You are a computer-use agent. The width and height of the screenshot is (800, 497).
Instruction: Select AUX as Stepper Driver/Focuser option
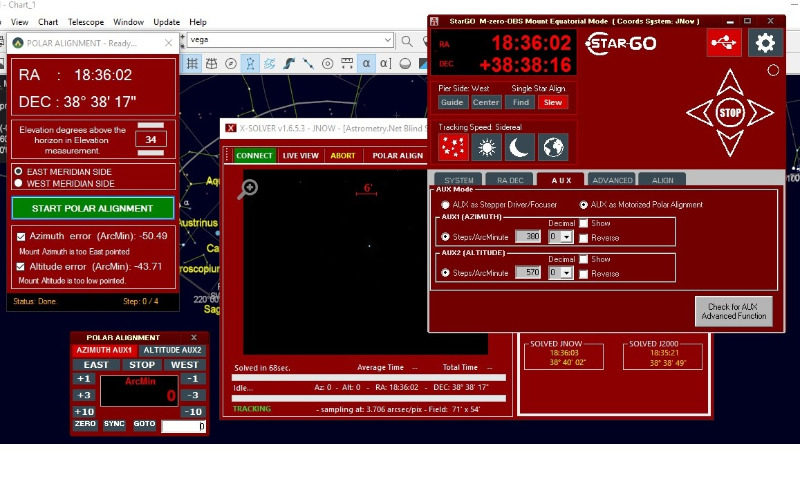point(445,205)
